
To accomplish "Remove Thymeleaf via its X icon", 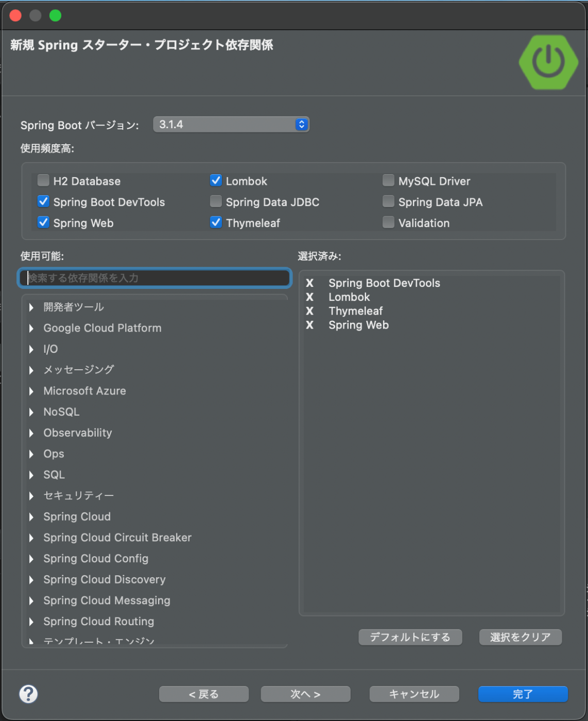I will (309, 311).
